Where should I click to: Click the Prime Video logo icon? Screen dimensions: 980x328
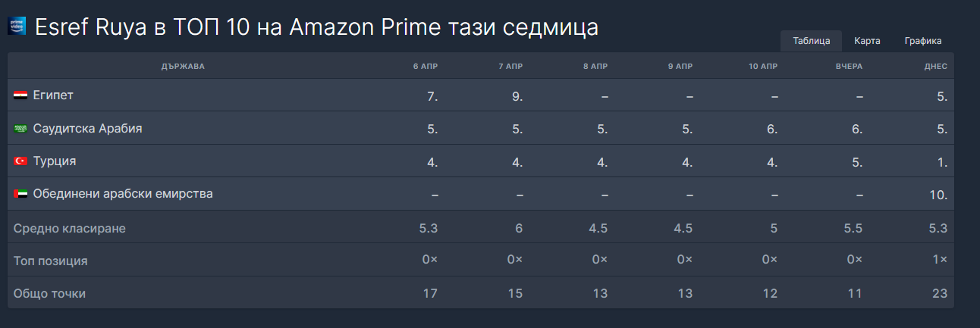coord(17,26)
